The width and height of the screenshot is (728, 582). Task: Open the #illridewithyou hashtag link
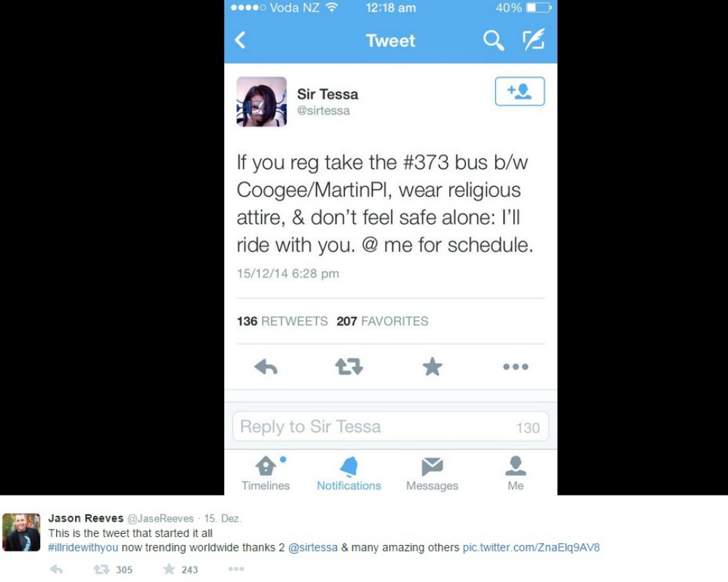(x=83, y=548)
